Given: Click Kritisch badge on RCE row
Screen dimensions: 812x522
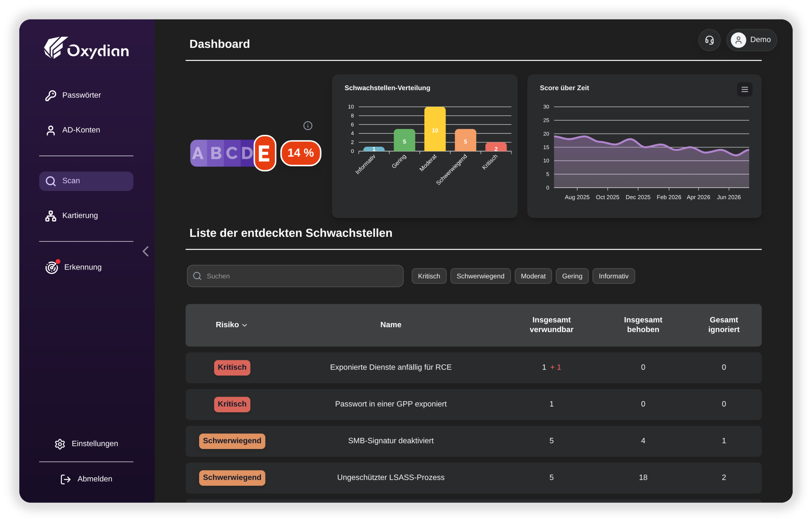Looking at the screenshot, I should coord(232,368).
